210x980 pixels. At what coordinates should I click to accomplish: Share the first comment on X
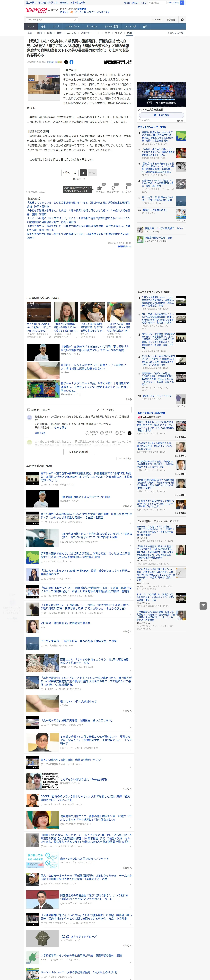coord(130,433)
